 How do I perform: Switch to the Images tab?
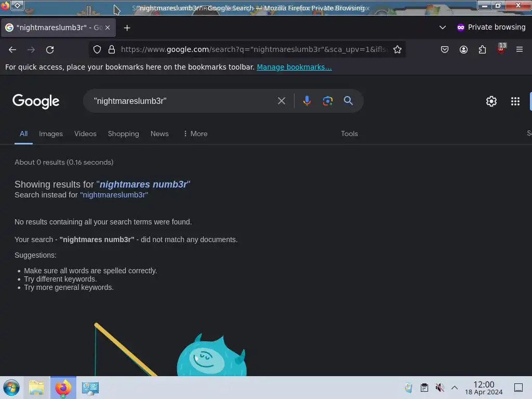(51, 134)
